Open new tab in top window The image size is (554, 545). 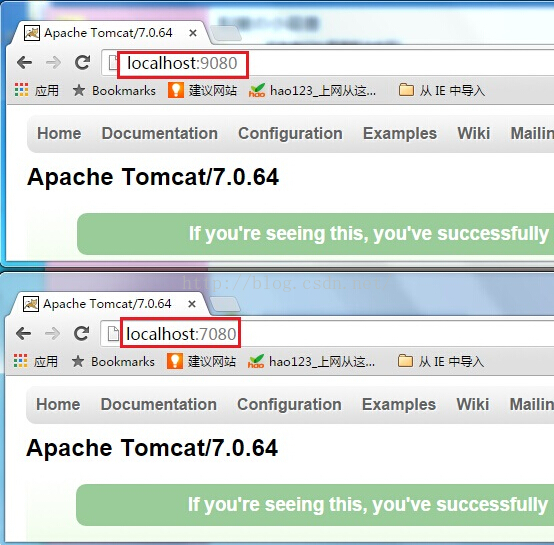pyautogui.click(x=226, y=33)
